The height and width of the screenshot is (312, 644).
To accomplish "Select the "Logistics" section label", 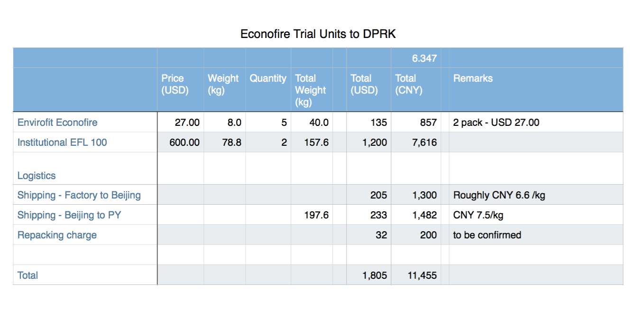I will click(37, 176).
